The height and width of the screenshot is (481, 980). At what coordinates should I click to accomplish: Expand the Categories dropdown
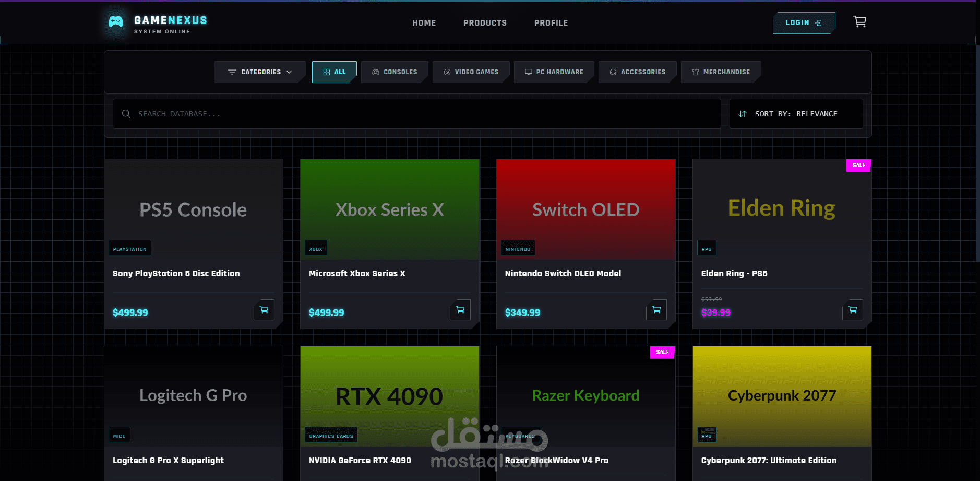260,72
